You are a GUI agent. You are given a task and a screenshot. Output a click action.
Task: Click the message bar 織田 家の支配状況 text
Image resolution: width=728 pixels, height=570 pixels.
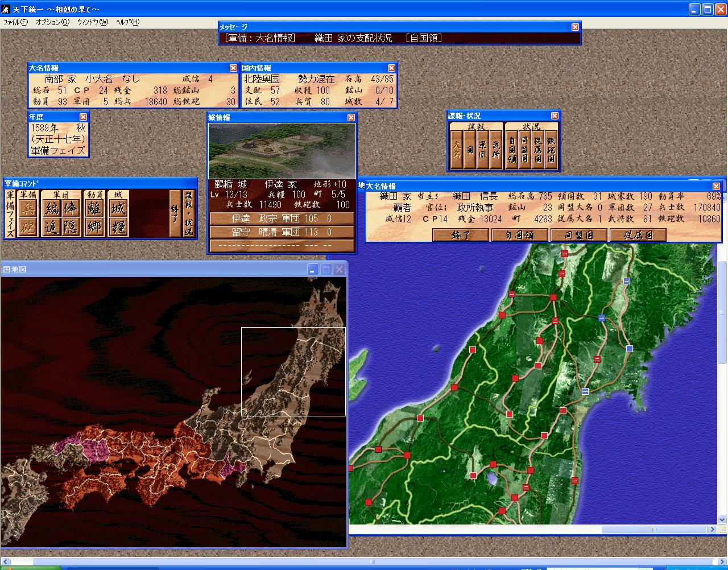click(353, 38)
